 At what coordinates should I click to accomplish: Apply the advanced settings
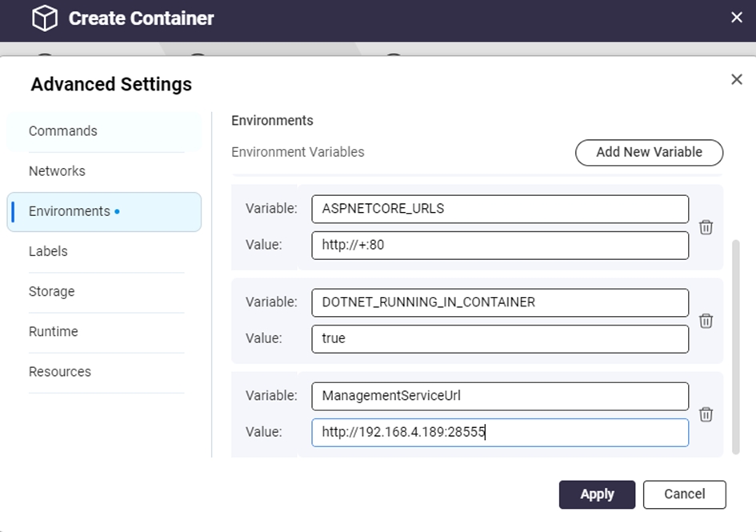tap(597, 494)
